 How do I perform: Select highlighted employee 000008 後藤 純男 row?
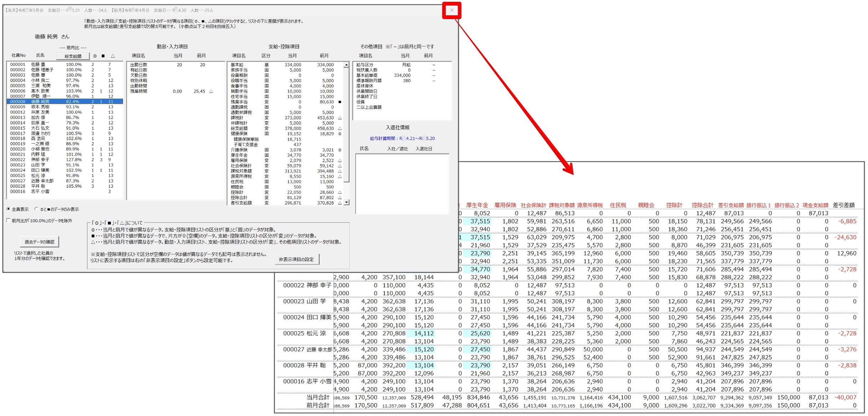coord(64,102)
